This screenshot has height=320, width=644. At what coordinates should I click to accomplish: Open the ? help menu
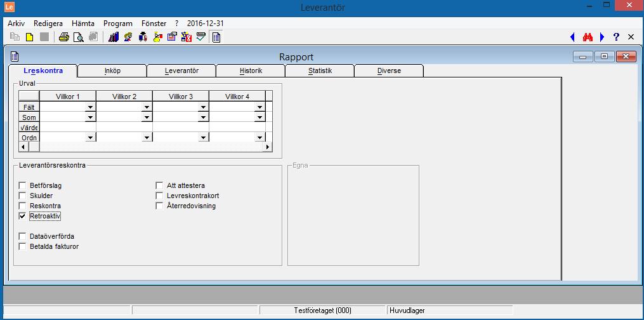tap(176, 23)
